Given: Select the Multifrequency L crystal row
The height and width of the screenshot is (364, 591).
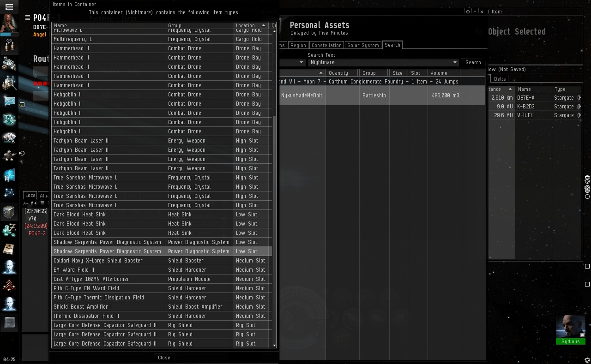Looking at the screenshot, I should tap(162, 39).
